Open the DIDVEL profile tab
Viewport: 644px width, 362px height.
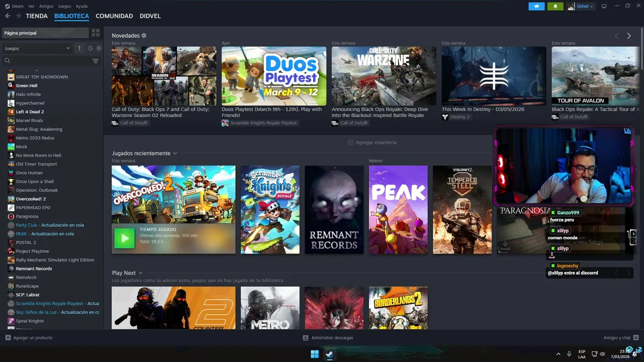click(150, 16)
